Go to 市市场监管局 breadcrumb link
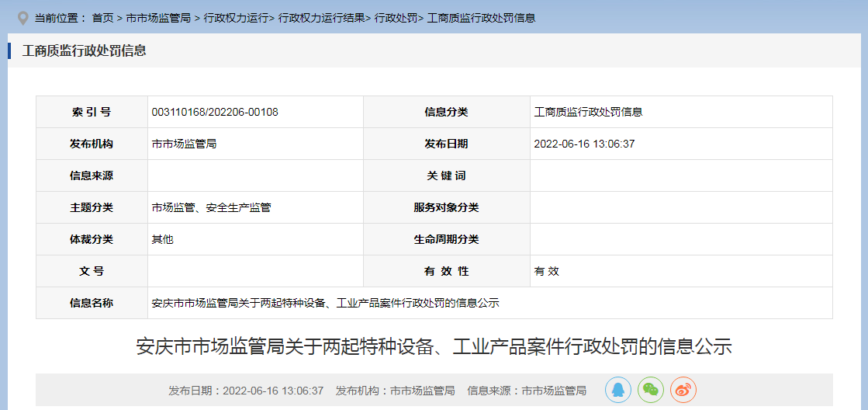This screenshot has height=410, width=868. coord(158,19)
